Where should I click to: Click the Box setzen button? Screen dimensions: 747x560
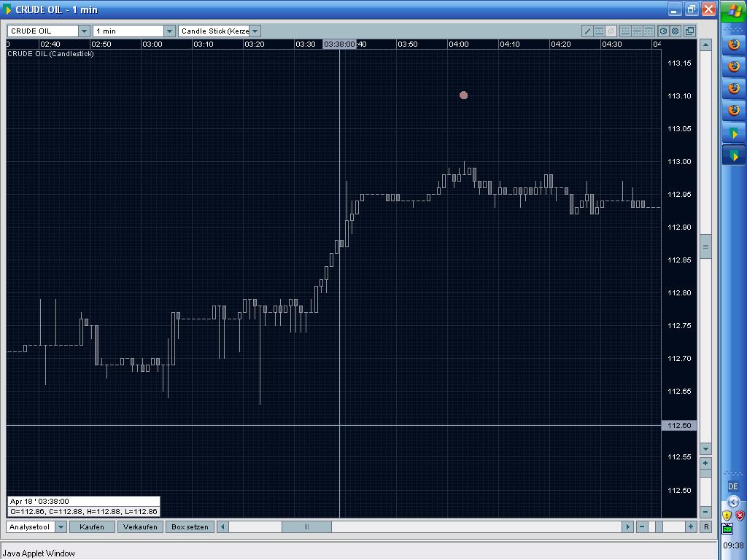pos(190,526)
